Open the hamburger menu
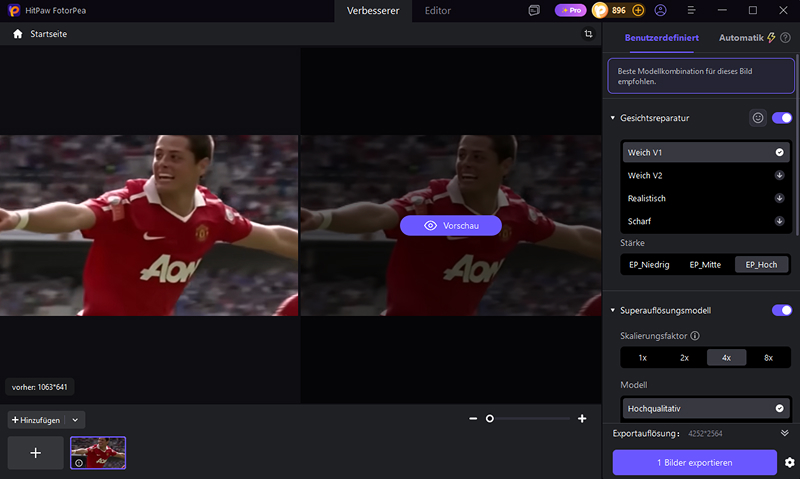The height and width of the screenshot is (479, 800). point(691,10)
